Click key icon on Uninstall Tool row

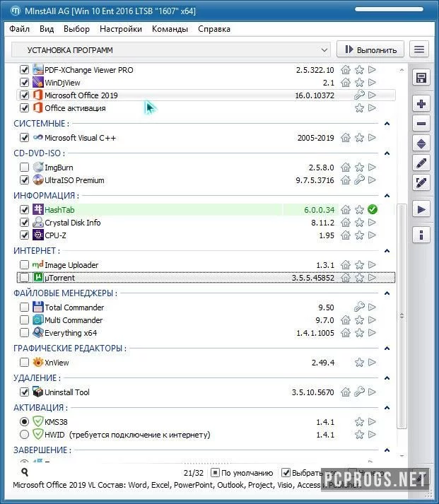(359, 392)
